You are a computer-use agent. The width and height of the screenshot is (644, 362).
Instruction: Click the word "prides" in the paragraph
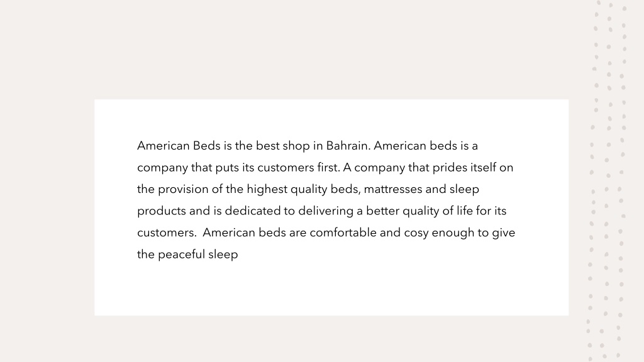pyautogui.click(x=450, y=168)
